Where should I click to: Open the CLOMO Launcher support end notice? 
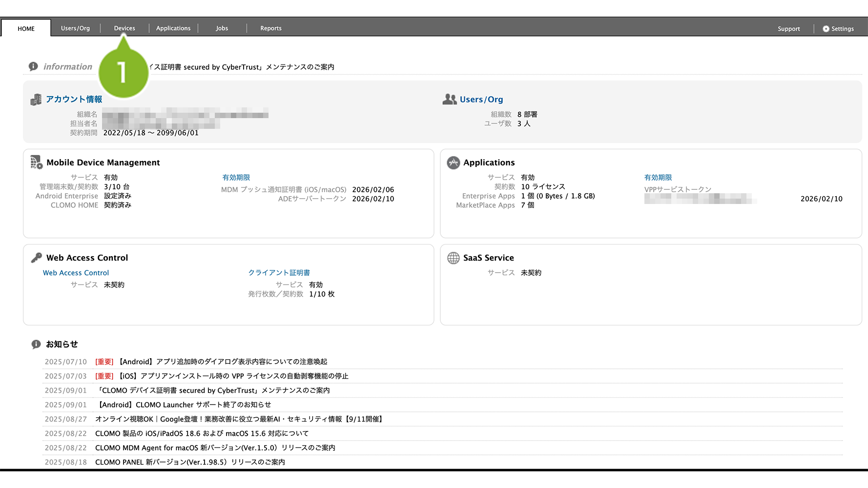(x=185, y=405)
